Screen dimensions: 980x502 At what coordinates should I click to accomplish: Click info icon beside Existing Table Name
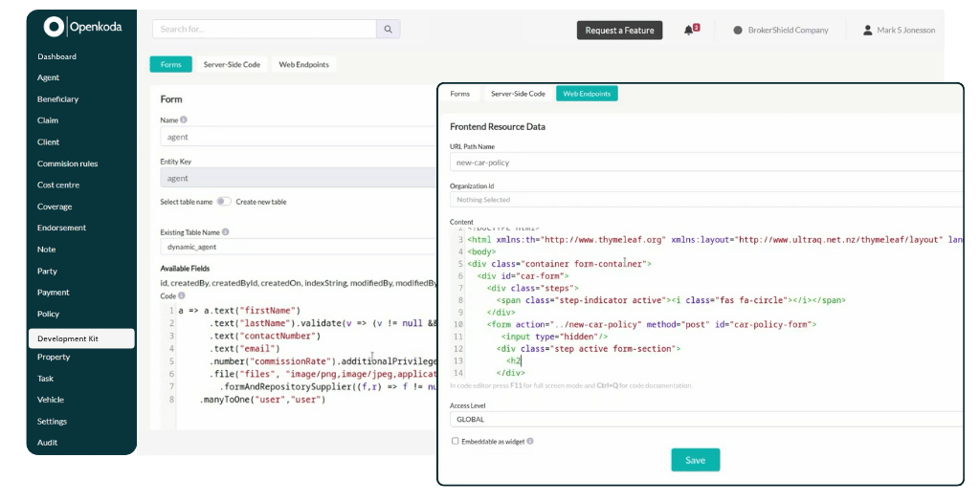click(x=226, y=232)
